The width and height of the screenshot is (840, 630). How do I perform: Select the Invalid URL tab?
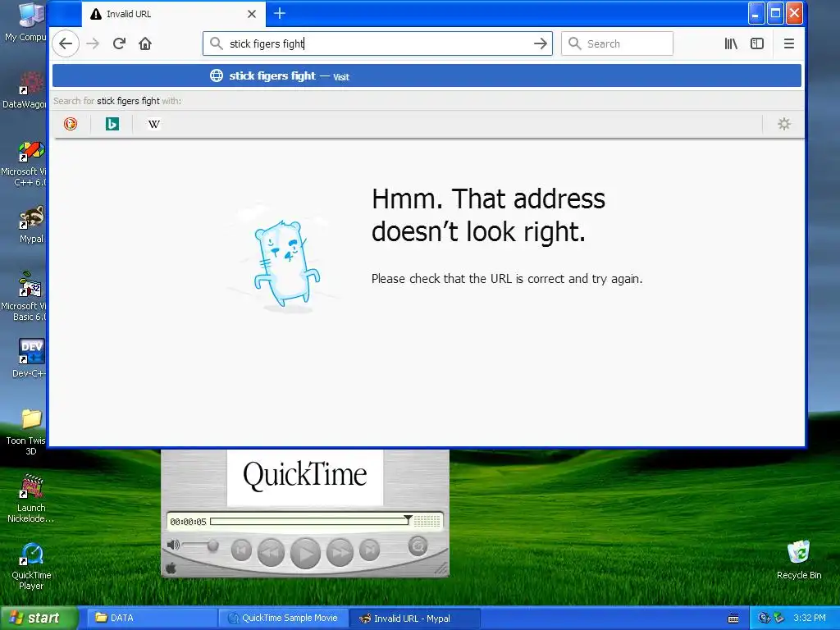click(174, 14)
